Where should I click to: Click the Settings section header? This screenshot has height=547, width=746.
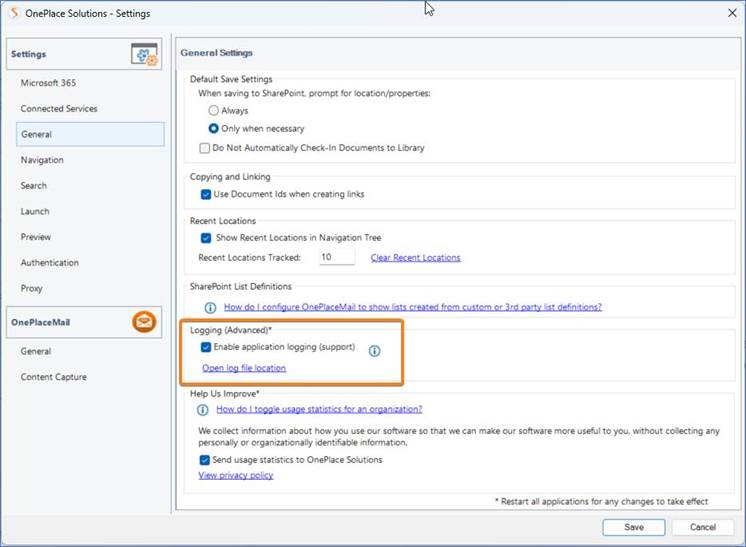click(x=84, y=54)
